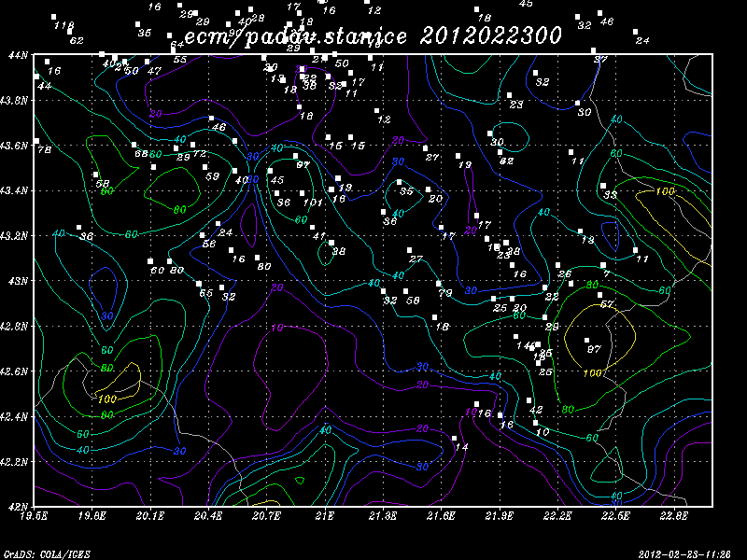Select the station value 57
This screenshot has height=560, width=747.
coord(607,304)
